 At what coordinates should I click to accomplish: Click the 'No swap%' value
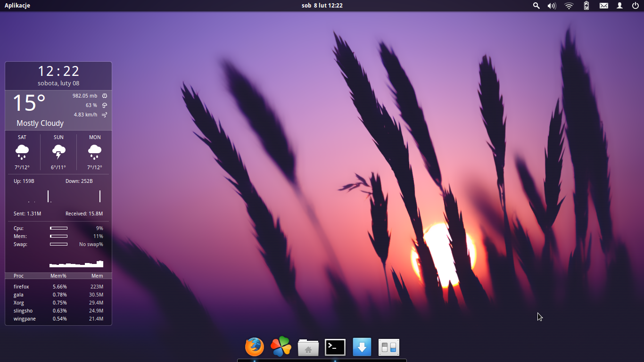point(91,244)
